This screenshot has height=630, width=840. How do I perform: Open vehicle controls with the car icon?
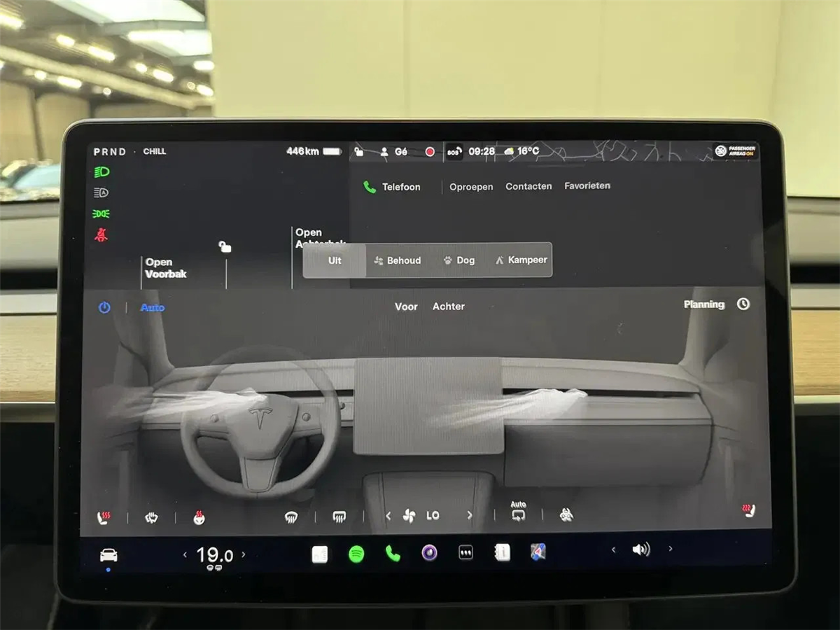(x=108, y=555)
